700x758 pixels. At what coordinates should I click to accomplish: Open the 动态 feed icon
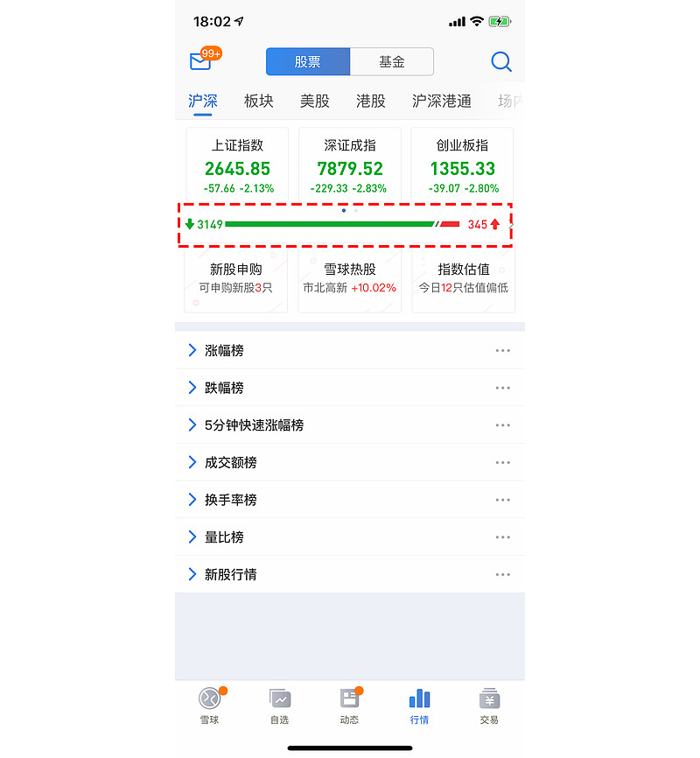tap(349, 698)
